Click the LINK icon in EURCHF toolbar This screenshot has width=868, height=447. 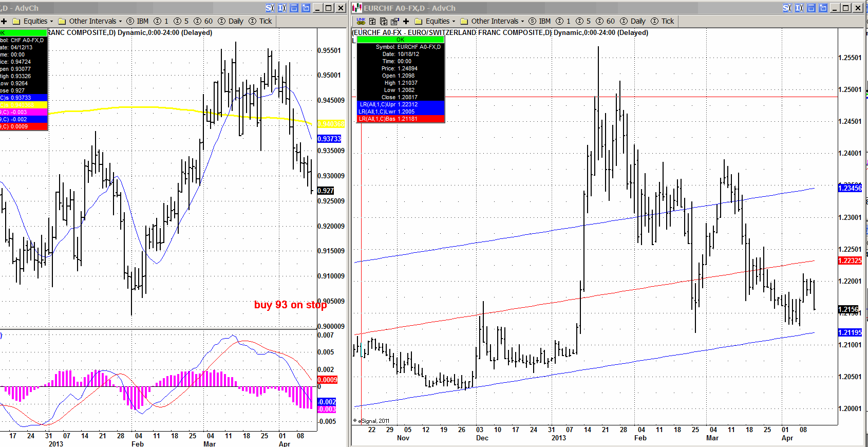pos(361,21)
